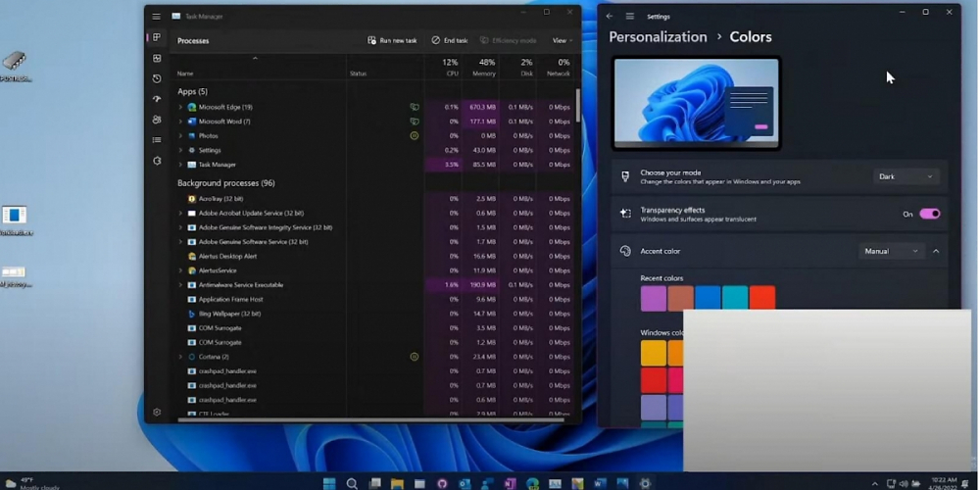
Task: Select the Processes icon in Task Manager sidebar
Action: coord(157,37)
